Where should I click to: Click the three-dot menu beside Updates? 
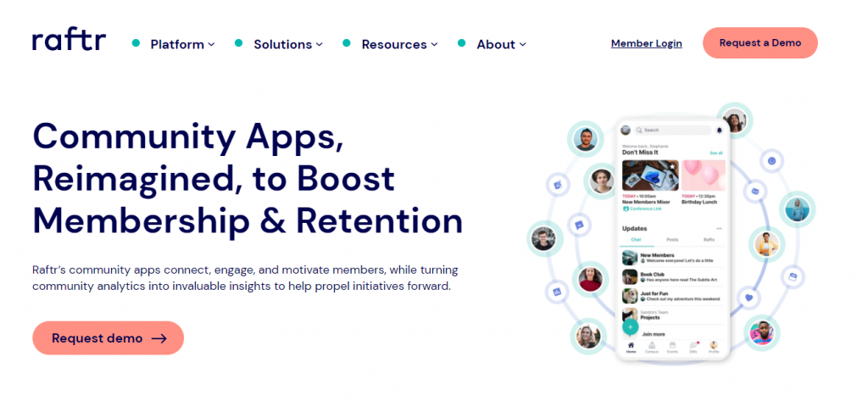coord(719,229)
